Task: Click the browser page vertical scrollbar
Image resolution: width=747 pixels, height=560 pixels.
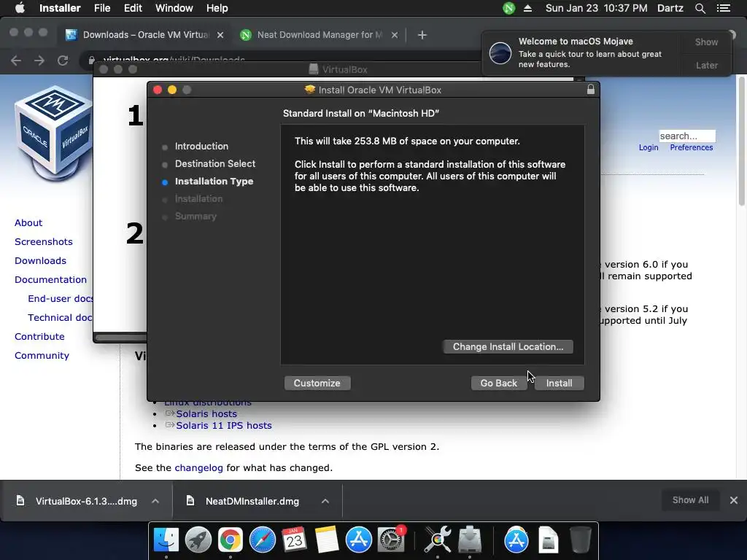Action: [x=741, y=143]
